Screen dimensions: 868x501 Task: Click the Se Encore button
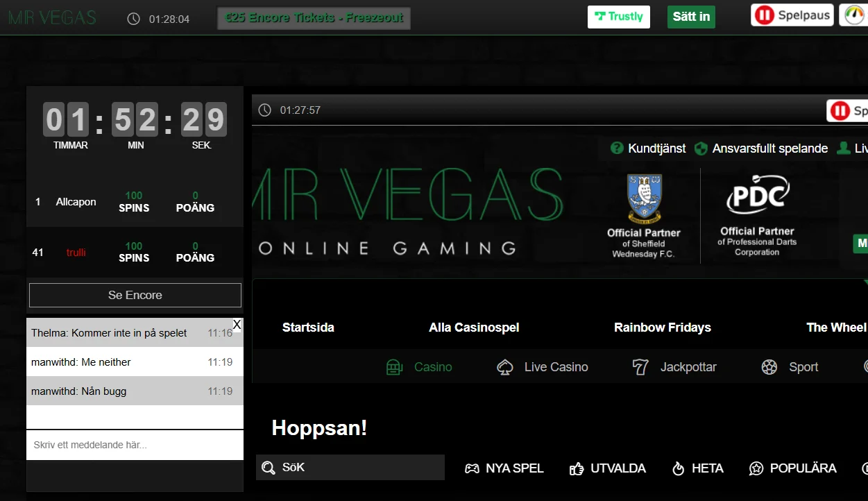pyautogui.click(x=135, y=295)
